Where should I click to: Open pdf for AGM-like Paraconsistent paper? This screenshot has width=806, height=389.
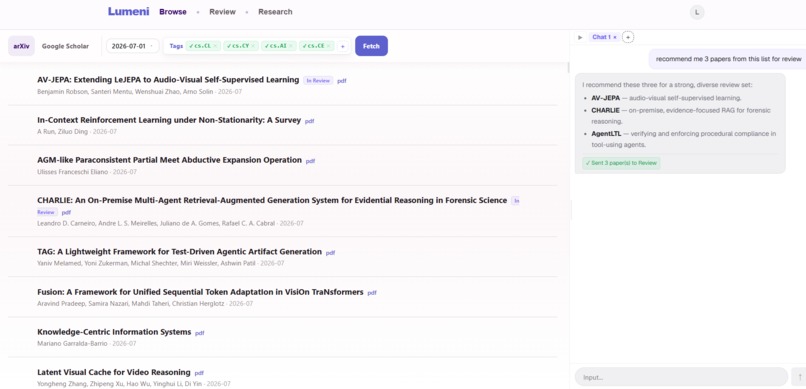point(310,161)
